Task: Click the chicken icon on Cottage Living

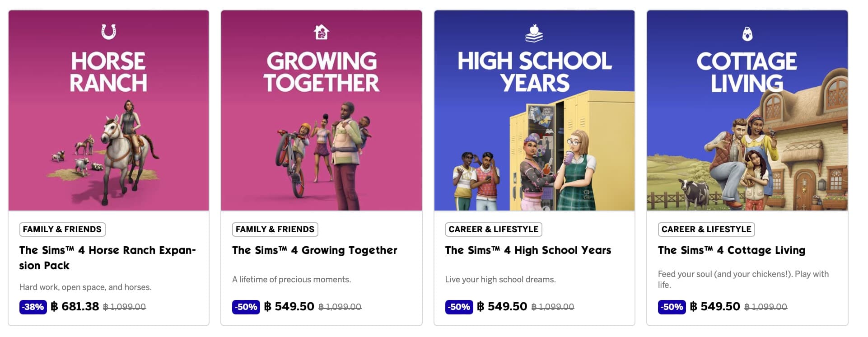Action: (x=747, y=34)
